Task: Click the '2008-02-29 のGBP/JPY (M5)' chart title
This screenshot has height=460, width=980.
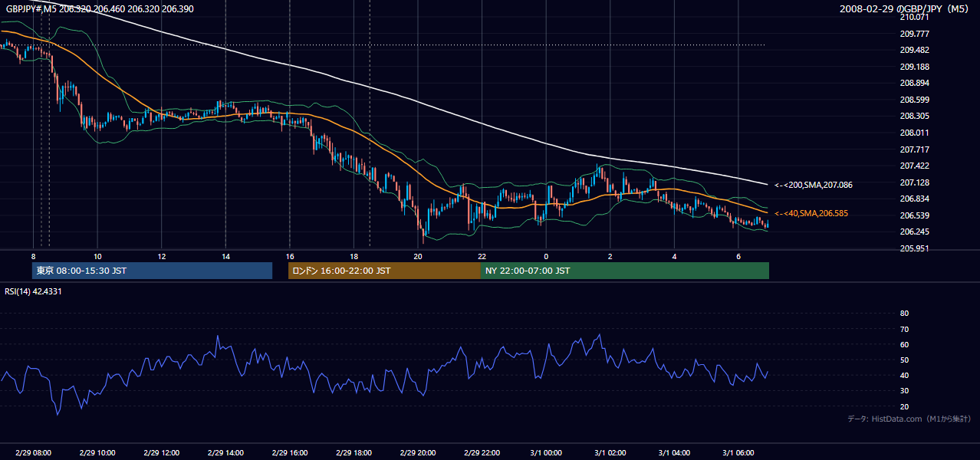Action: (906, 8)
